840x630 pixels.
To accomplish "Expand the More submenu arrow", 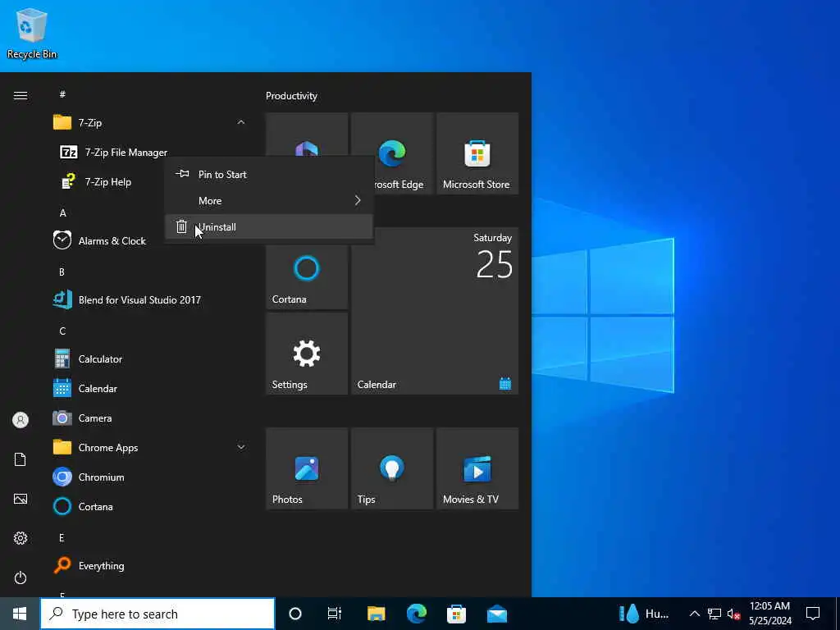I will 358,200.
